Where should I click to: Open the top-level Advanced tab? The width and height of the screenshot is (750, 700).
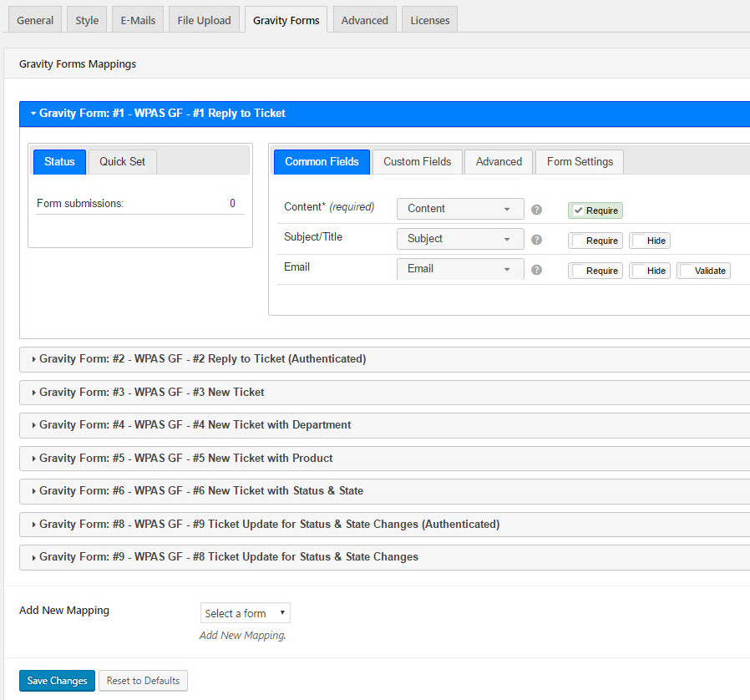[364, 20]
